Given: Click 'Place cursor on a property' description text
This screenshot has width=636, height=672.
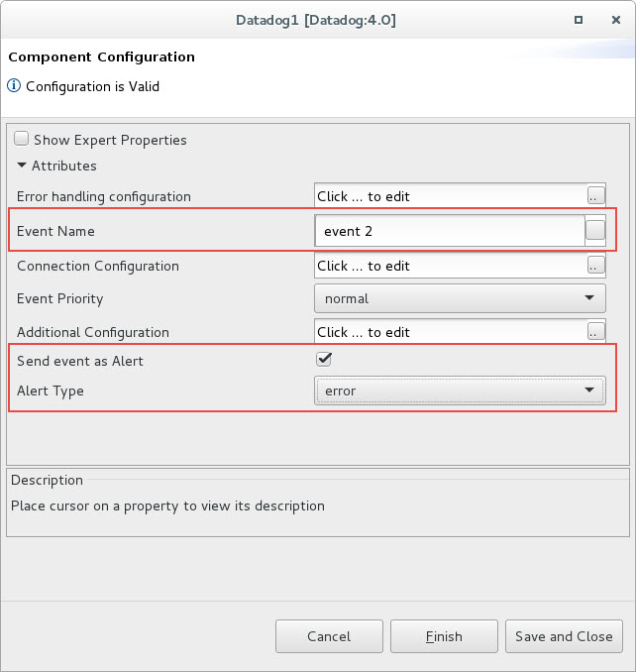Looking at the screenshot, I should [167, 506].
